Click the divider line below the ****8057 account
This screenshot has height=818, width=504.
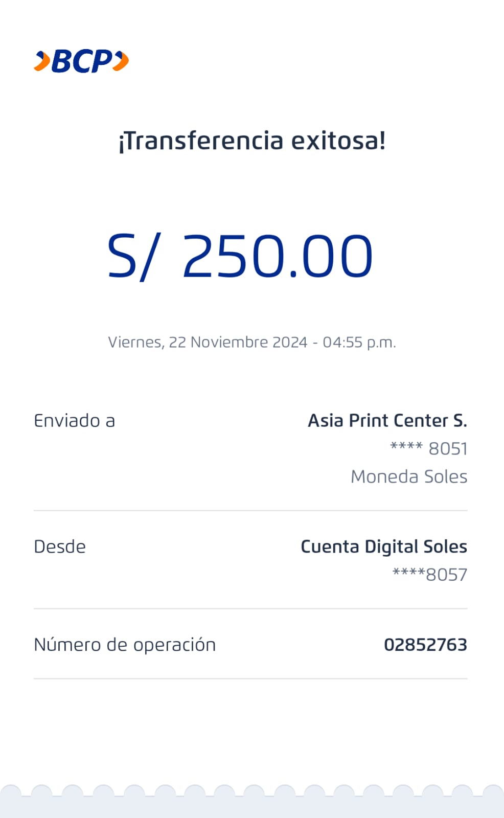250,608
